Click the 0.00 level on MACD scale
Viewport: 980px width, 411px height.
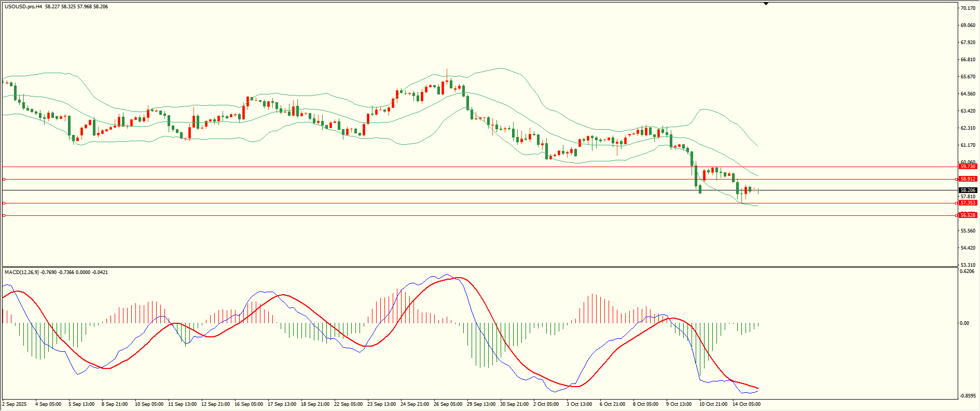point(964,323)
